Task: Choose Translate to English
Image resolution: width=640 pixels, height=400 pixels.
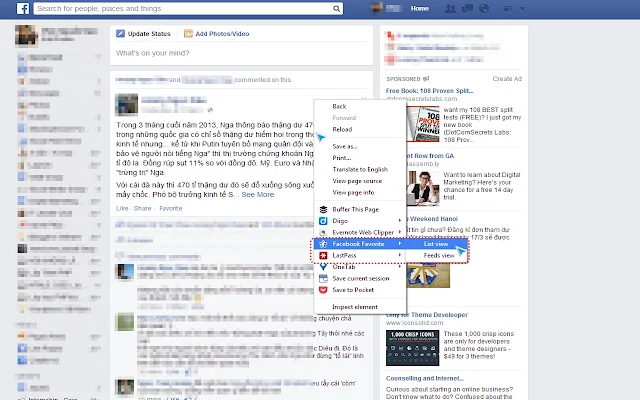Action: tap(360, 169)
